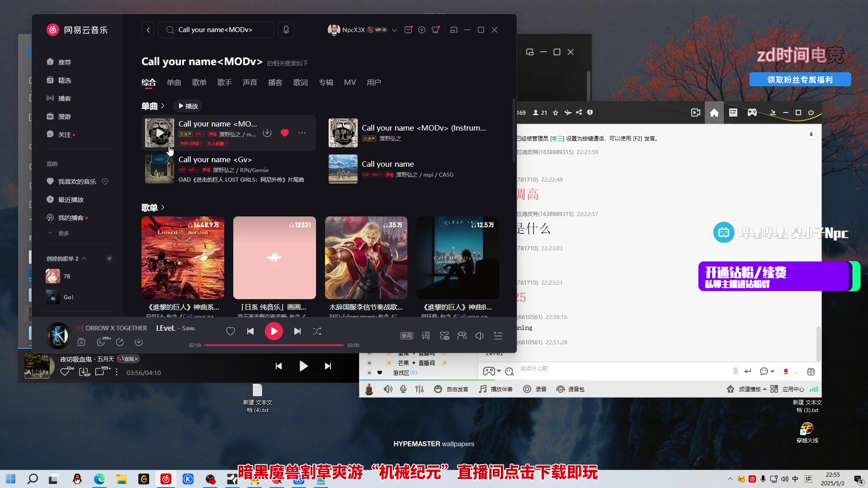Open the VIP sound effects icon
The image size is (868, 488).
444,336
